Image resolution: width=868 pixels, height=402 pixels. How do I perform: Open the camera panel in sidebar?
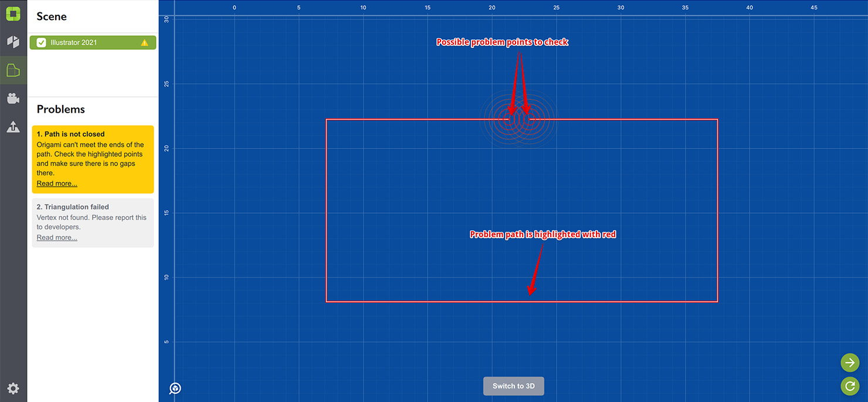[13, 99]
